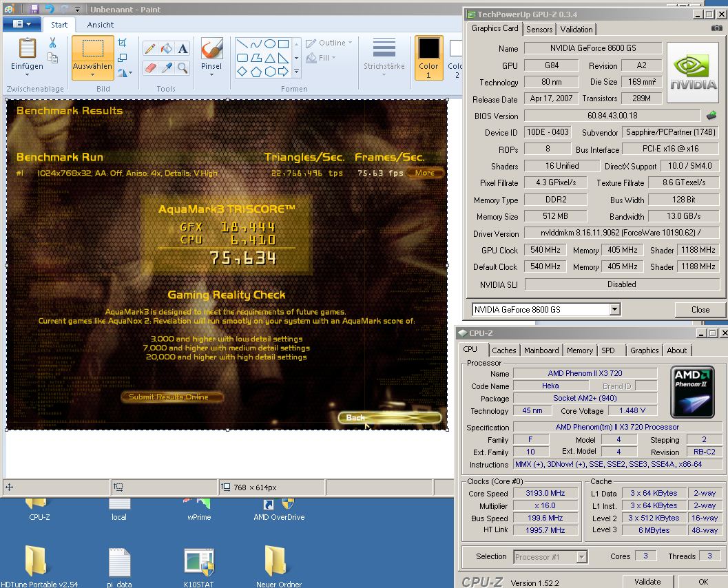The height and width of the screenshot is (588, 728).
Task: Expand the Pinsel brushes dropdown arrow
Action: pyautogui.click(x=211, y=75)
